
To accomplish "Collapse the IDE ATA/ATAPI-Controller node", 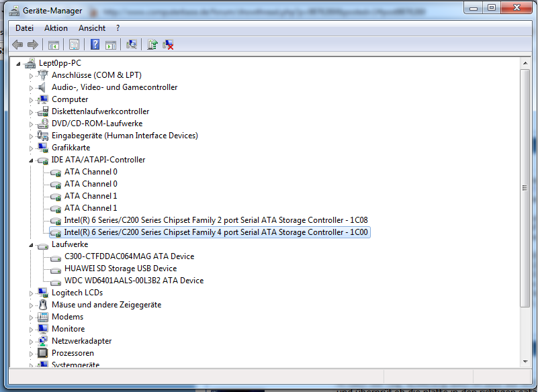I will 31,160.
